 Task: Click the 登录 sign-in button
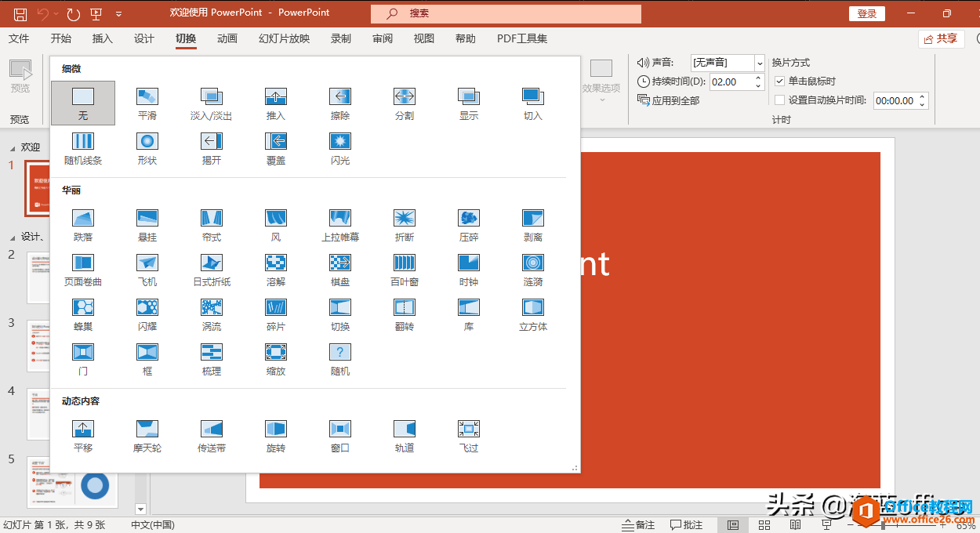pyautogui.click(x=866, y=13)
